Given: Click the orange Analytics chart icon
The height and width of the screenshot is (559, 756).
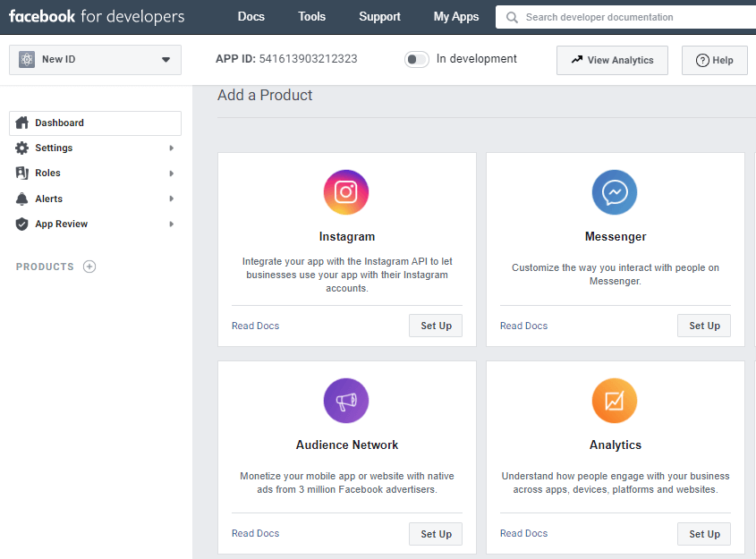Looking at the screenshot, I should click(615, 401).
